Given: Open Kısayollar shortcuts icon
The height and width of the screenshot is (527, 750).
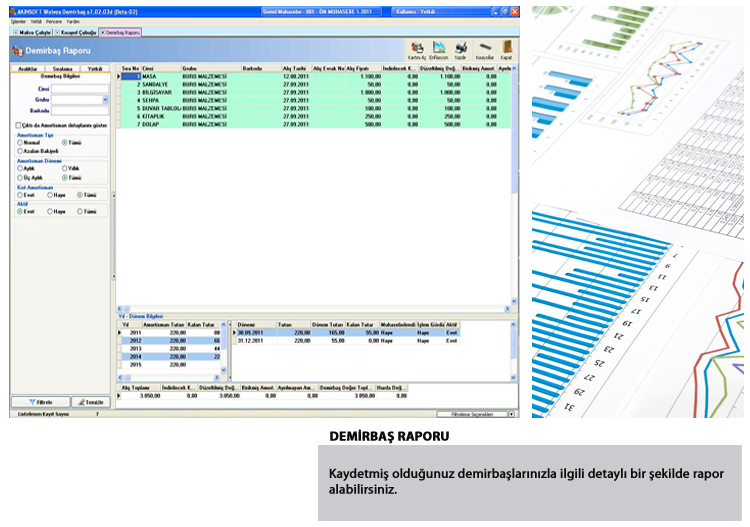Looking at the screenshot, I should point(485,49).
